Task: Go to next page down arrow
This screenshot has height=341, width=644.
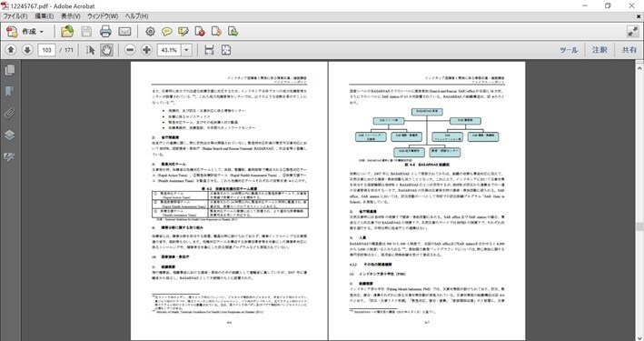Action: [27, 50]
